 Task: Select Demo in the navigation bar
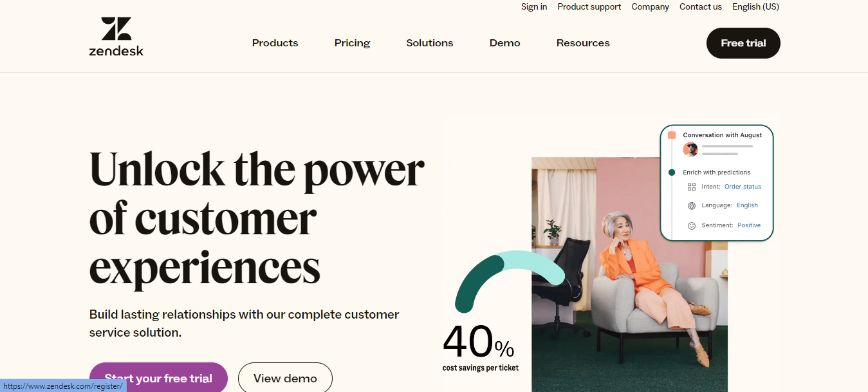click(x=504, y=43)
